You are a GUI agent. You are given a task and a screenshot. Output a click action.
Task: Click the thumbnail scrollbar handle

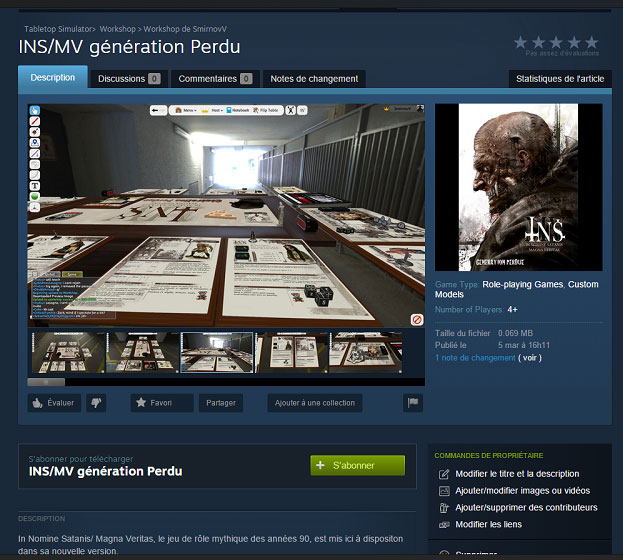click(x=45, y=382)
